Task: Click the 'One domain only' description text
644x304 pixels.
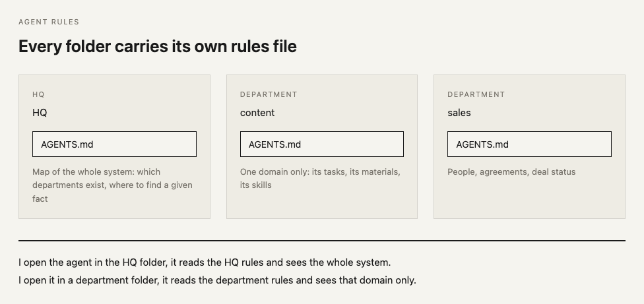Action: point(320,179)
